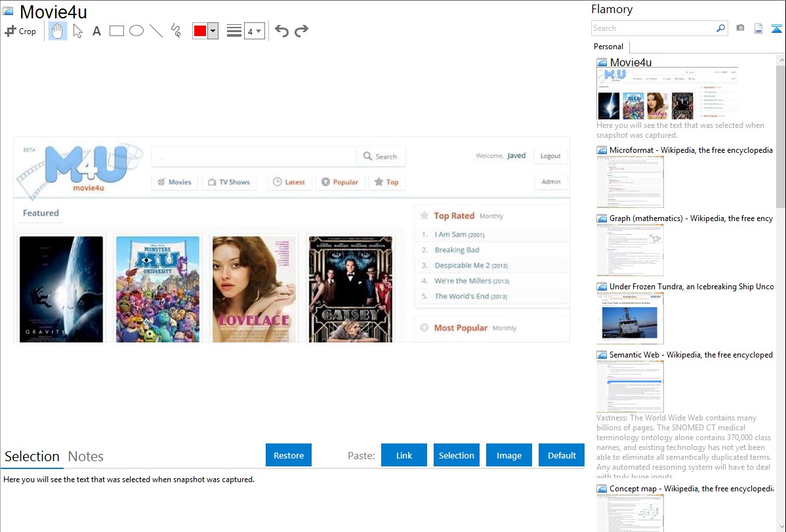The width and height of the screenshot is (786, 532).
Task: Select the text annotation tool (A)
Action: (x=96, y=31)
